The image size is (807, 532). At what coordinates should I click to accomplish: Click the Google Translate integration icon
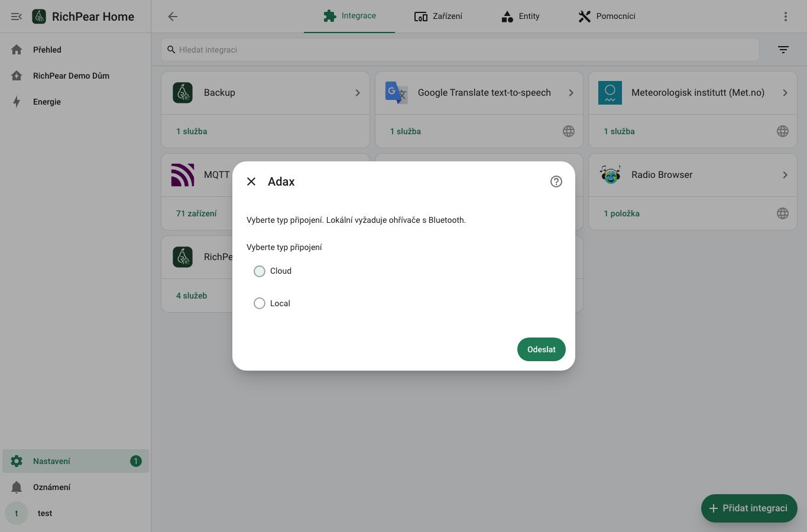[x=397, y=93]
